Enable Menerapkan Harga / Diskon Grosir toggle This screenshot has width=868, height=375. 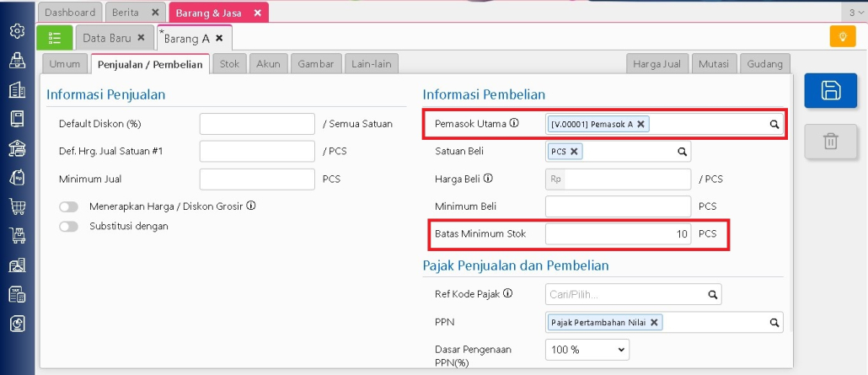(68, 206)
